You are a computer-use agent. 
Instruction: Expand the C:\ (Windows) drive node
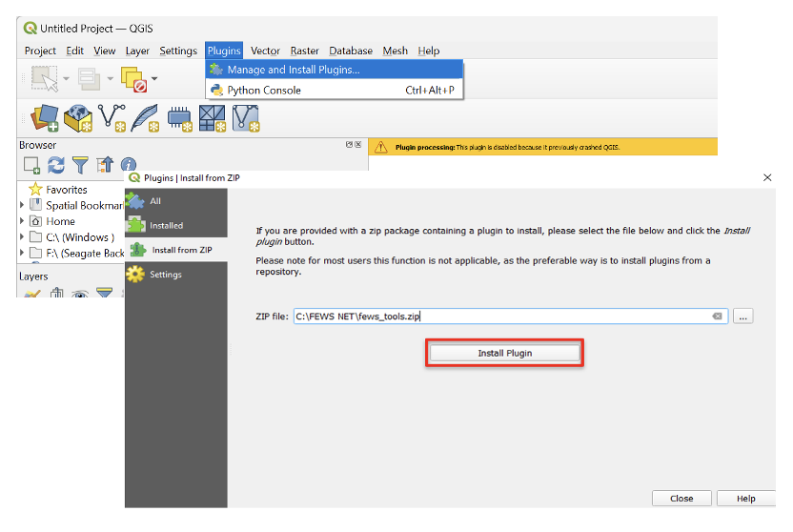pos(23,237)
